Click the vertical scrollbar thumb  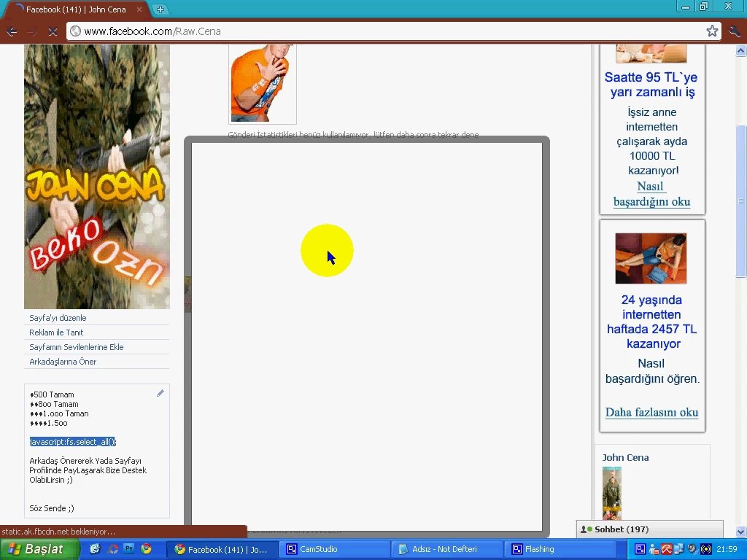point(741,201)
